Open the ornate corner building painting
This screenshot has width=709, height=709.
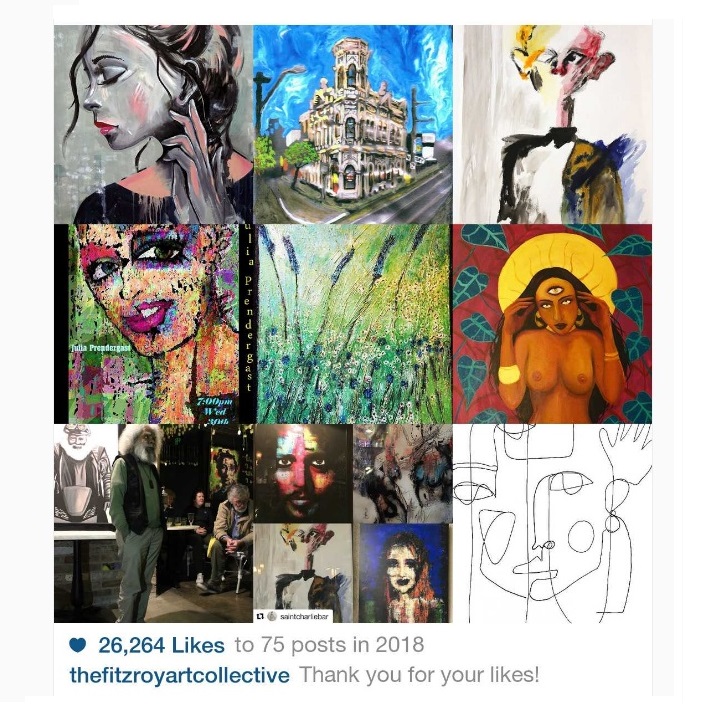(x=353, y=124)
